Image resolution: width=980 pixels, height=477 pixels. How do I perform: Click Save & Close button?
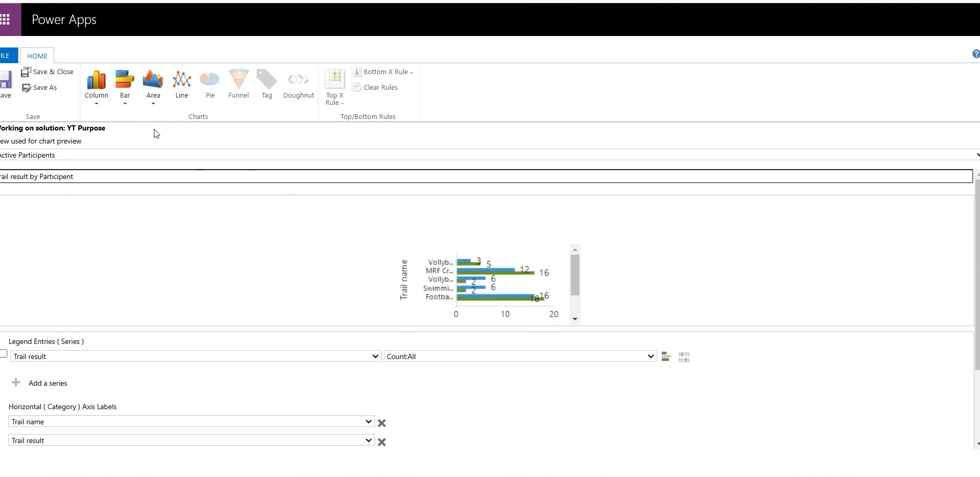[47, 72]
